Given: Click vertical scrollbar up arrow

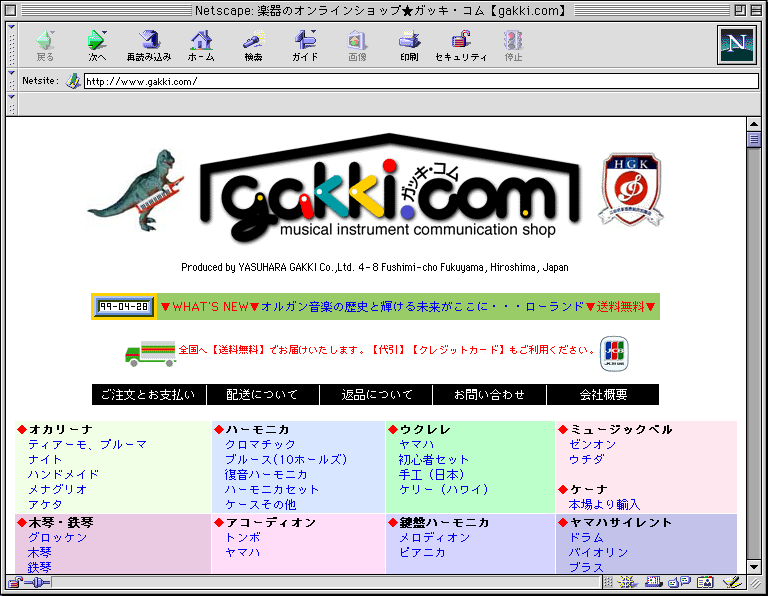Looking at the screenshot, I should 754,124.
